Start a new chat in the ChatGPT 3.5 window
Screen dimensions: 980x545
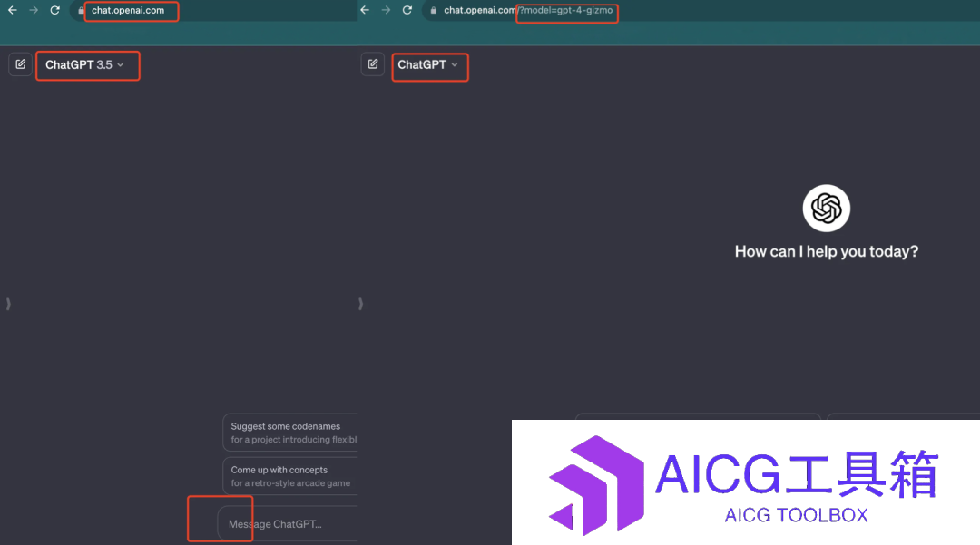pyautogui.click(x=21, y=64)
